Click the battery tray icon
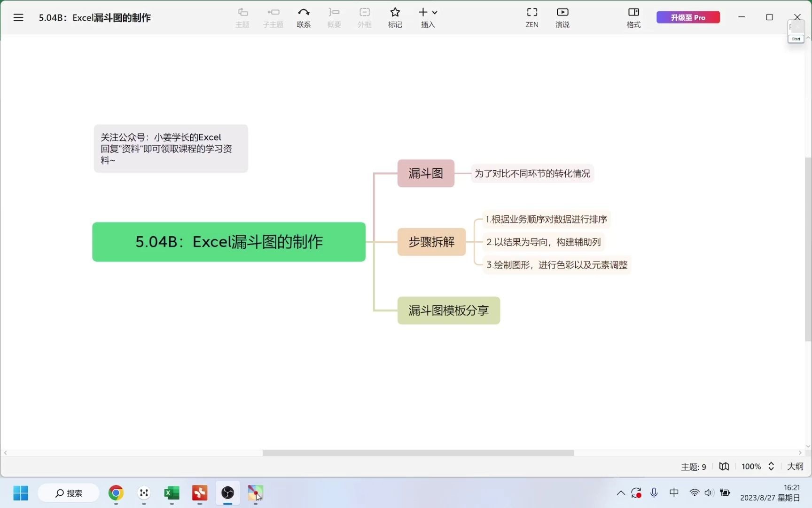 (x=725, y=493)
